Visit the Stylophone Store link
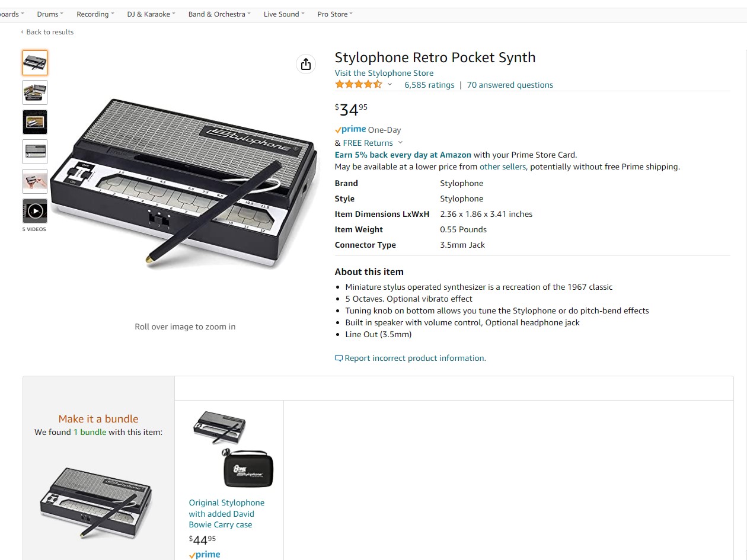Screen dimensions: 747x560 (x=384, y=73)
